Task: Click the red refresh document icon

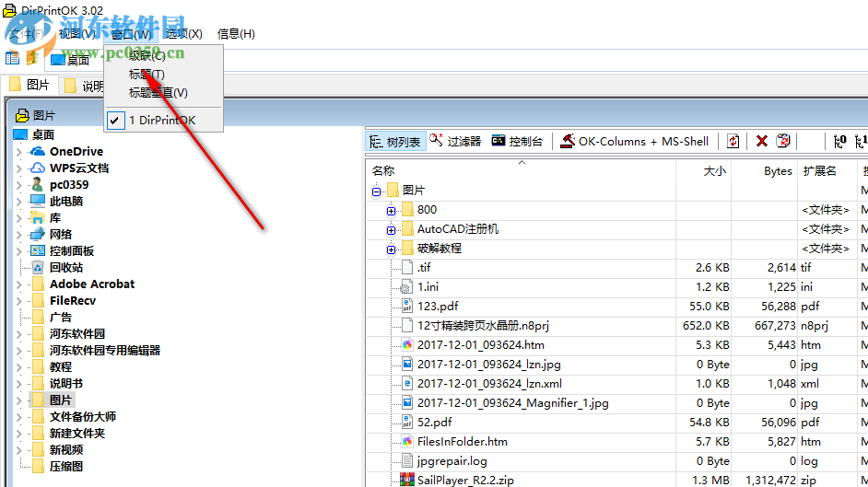Action: click(x=733, y=142)
